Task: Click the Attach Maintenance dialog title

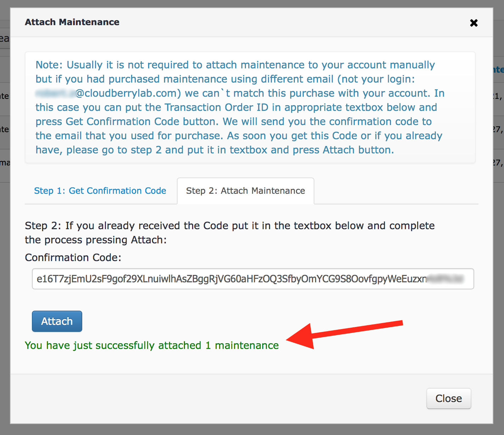Action: tap(72, 22)
